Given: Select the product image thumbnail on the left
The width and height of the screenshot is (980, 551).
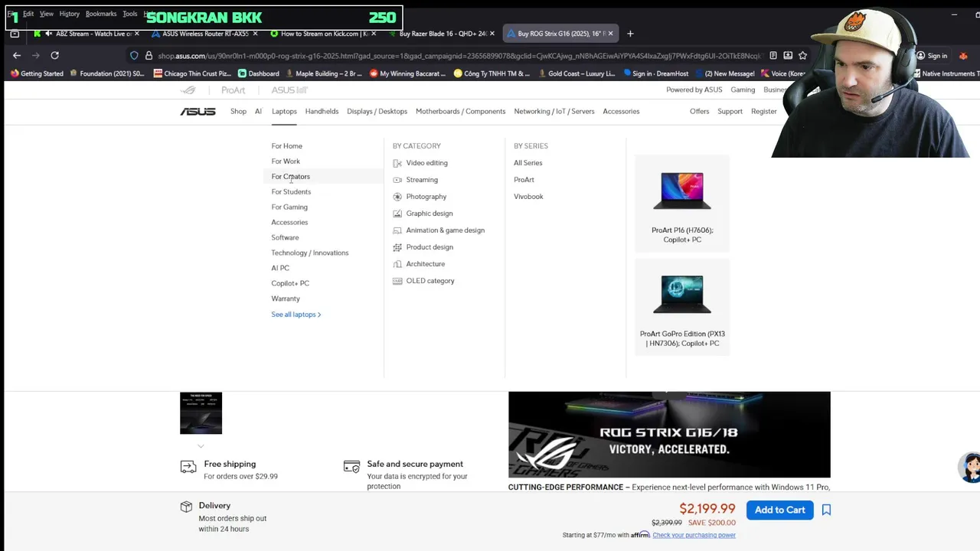Looking at the screenshot, I should click(x=201, y=413).
